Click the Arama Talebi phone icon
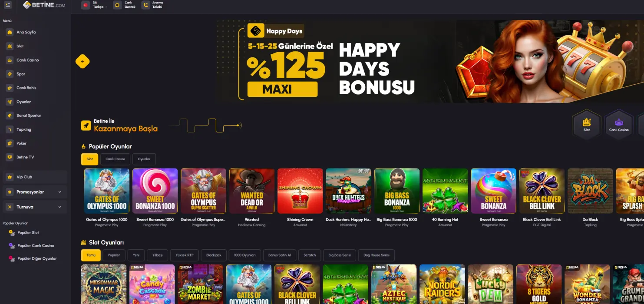 [145, 5]
